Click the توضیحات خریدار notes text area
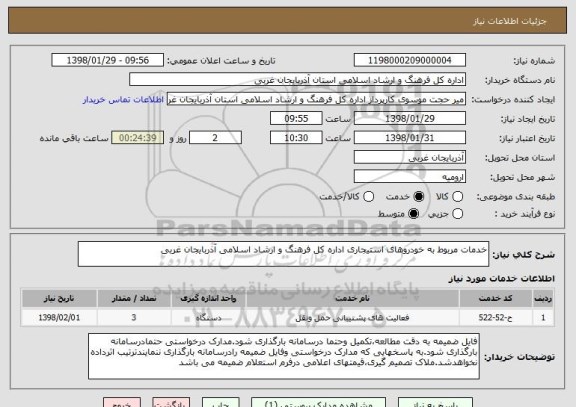Screen dimensions: 576x407 (x=284, y=356)
